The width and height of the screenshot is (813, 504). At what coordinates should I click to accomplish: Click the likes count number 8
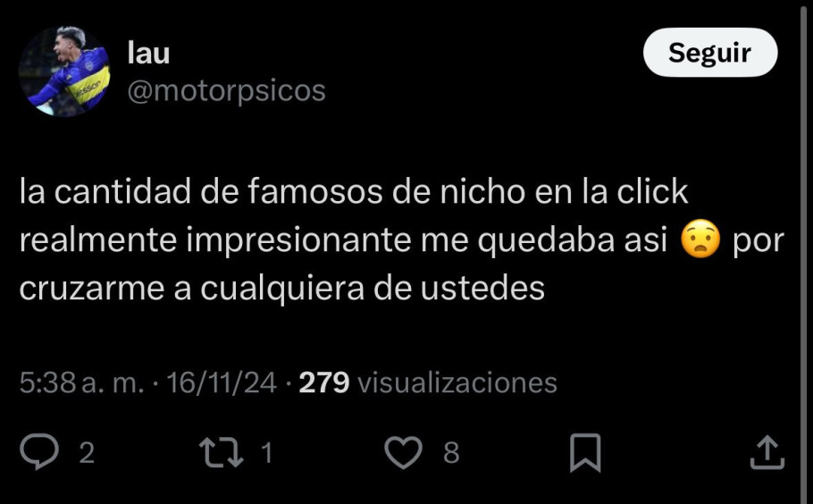tap(451, 453)
